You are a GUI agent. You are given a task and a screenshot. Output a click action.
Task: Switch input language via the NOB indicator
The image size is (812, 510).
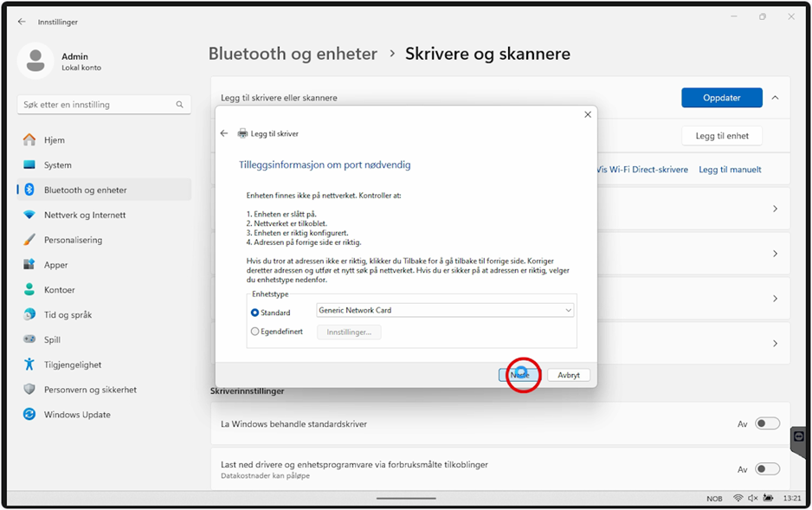714,498
